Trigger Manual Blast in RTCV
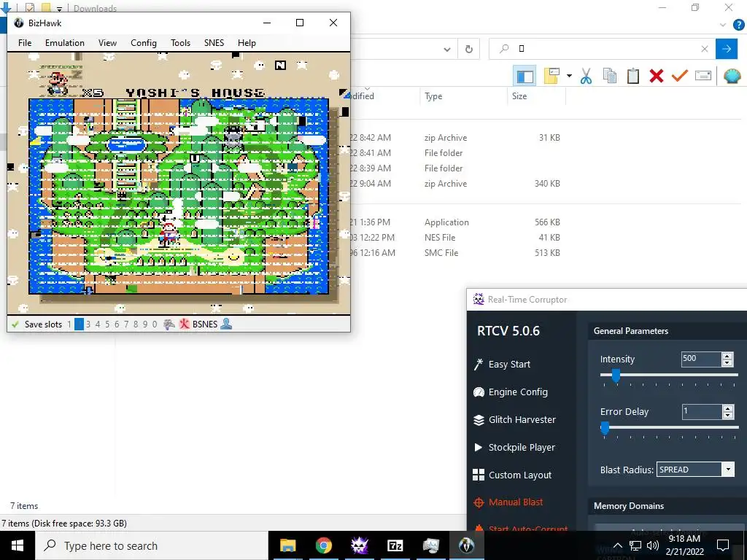 pyautogui.click(x=508, y=502)
